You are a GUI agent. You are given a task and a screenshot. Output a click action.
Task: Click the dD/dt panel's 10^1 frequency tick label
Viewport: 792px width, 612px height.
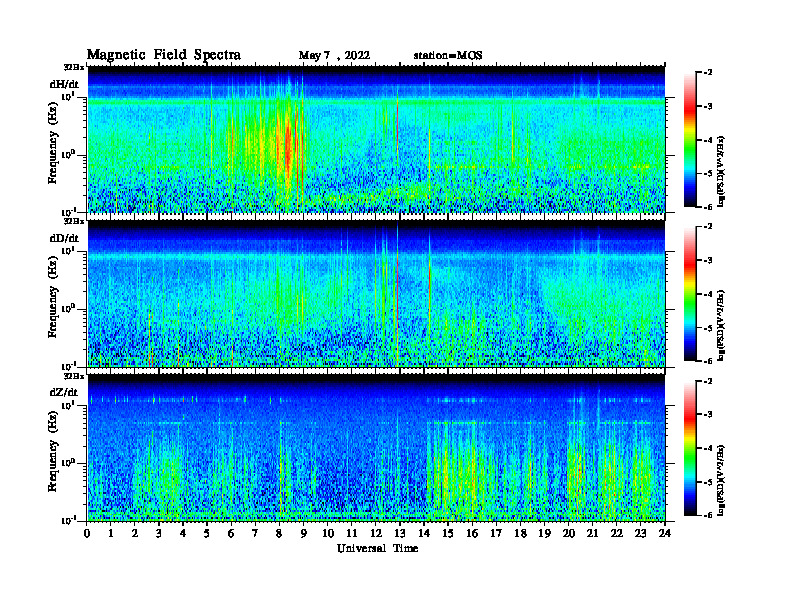click(68, 251)
